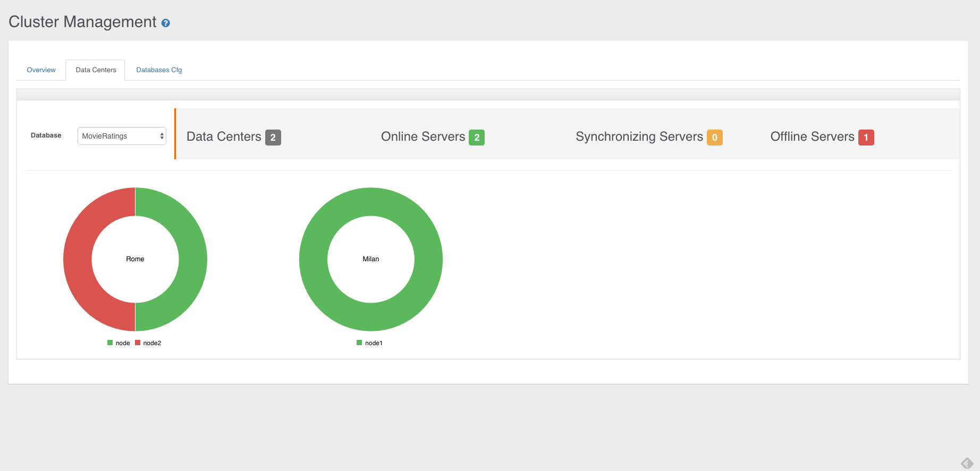Open the gray widget icon in bottom-right corner

[x=967, y=463]
